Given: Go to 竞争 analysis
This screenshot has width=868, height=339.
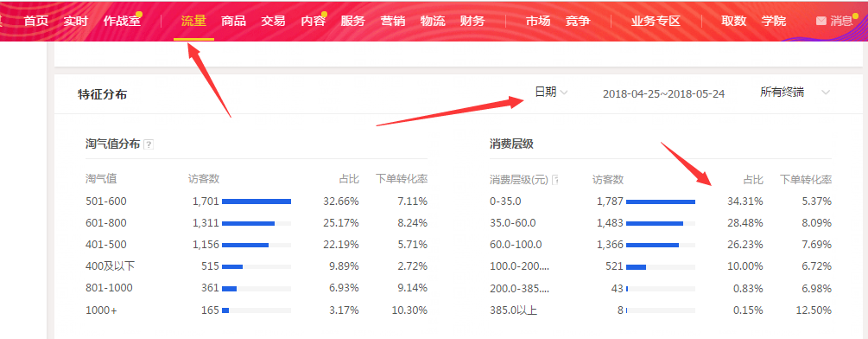Looking at the screenshot, I should pos(578,21).
